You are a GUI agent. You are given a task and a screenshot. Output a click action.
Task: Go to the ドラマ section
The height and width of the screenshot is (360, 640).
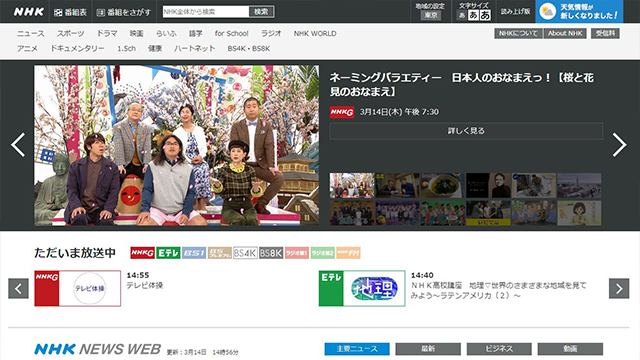(x=107, y=33)
